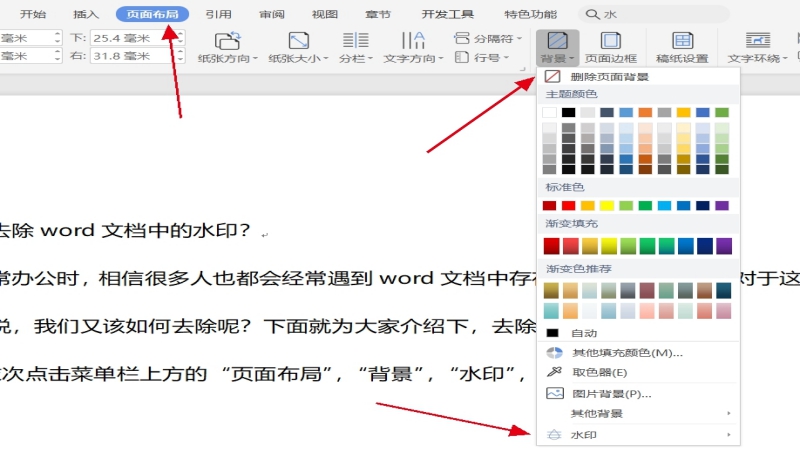Switch to the 审阅 (Review) tab
Image resolution: width=800 pixels, height=450 pixels.
pos(271,14)
